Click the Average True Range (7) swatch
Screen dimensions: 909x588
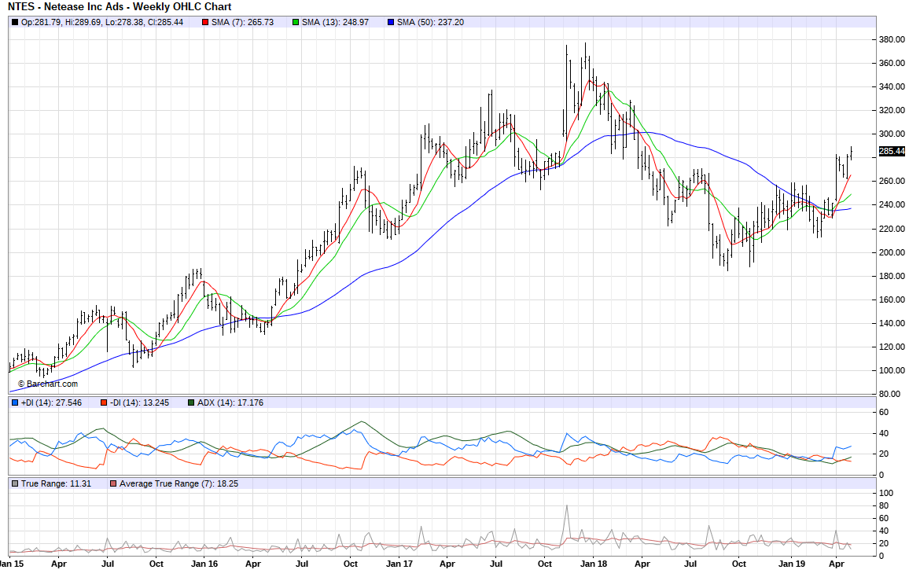pyautogui.click(x=113, y=483)
